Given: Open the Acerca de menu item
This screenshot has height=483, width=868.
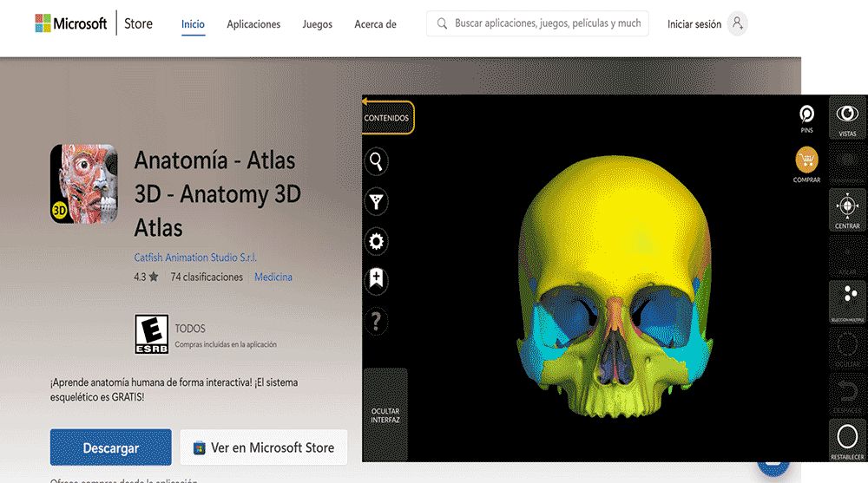Looking at the screenshot, I should (375, 24).
